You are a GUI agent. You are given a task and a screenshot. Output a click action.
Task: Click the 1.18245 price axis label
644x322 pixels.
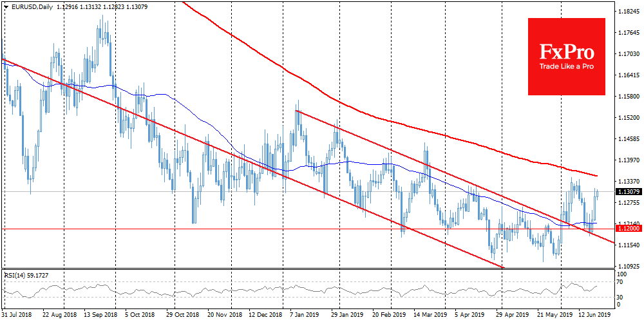coord(628,12)
